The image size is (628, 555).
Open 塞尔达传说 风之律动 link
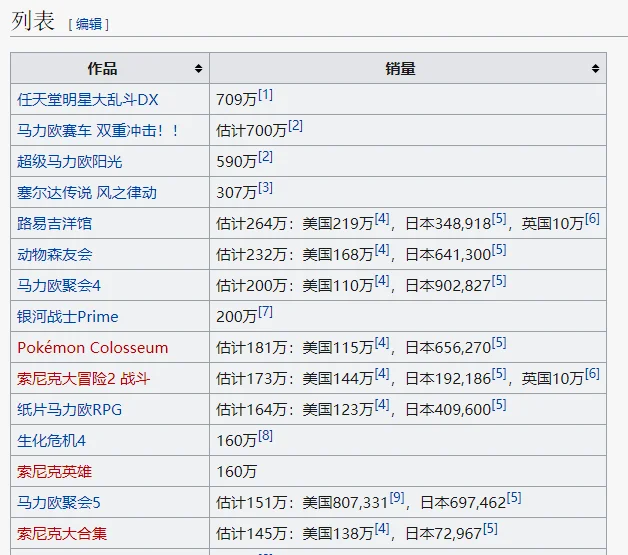[x=87, y=193]
